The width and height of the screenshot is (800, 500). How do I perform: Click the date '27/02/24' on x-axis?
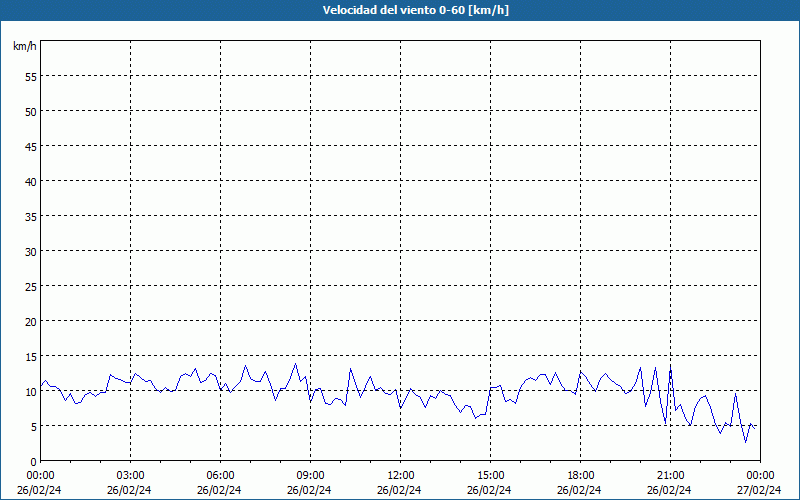pyautogui.click(x=759, y=490)
